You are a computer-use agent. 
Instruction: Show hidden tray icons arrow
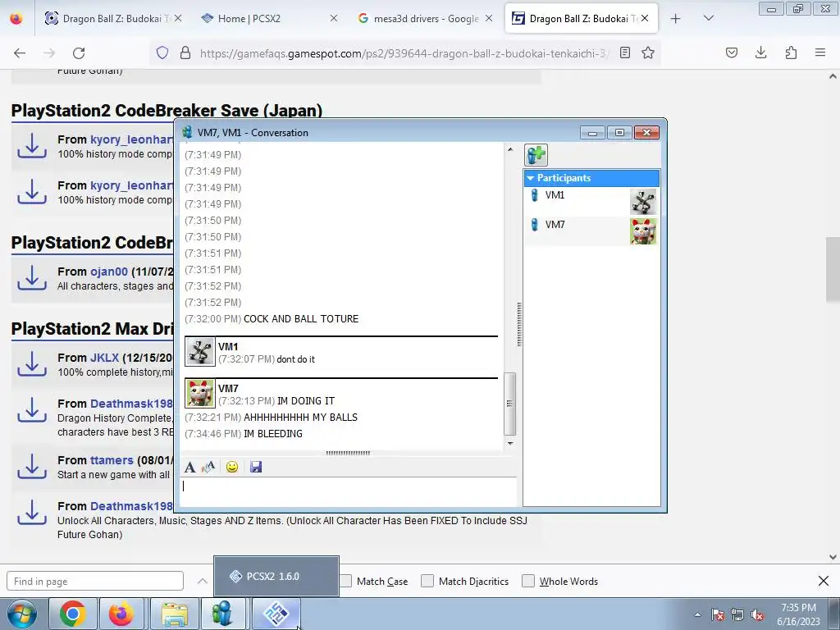tap(697, 614)
